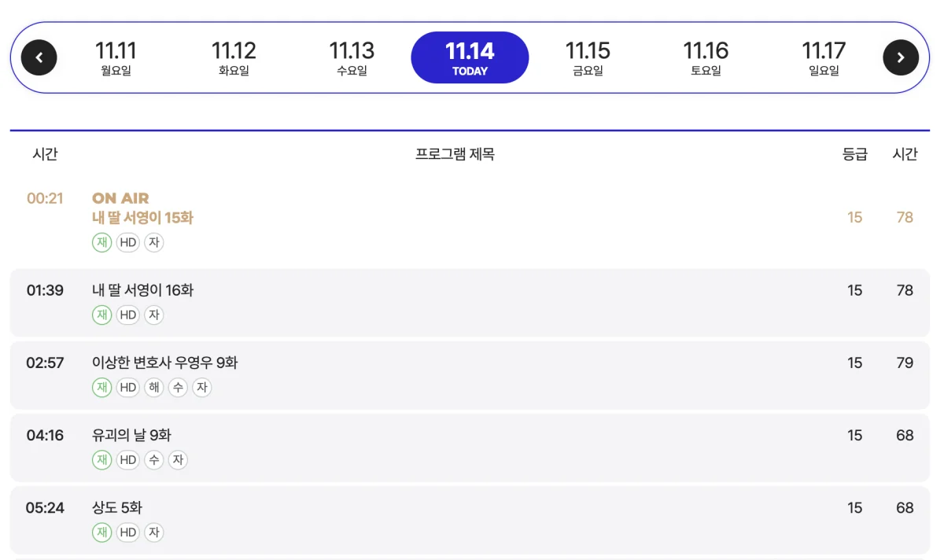This screenshot has width=944, height=560.
Task: Switch to the 11.11 월요일 schedule
Action: pos(116,57)
